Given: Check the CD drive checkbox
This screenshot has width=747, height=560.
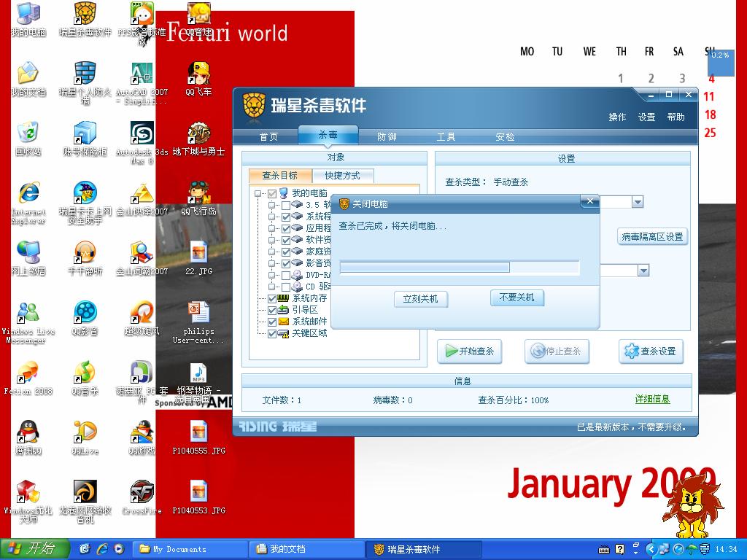Looking at the screenshot, I should [286, 287].
